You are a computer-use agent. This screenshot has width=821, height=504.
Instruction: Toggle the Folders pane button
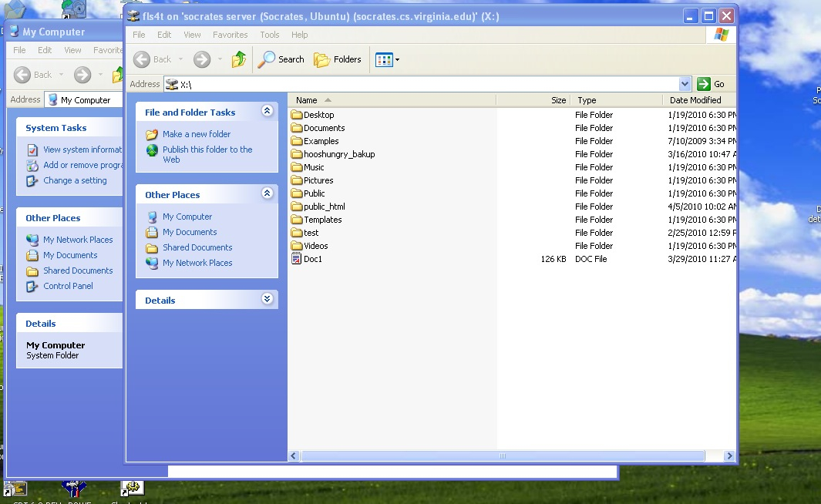[x=338, y=59]
